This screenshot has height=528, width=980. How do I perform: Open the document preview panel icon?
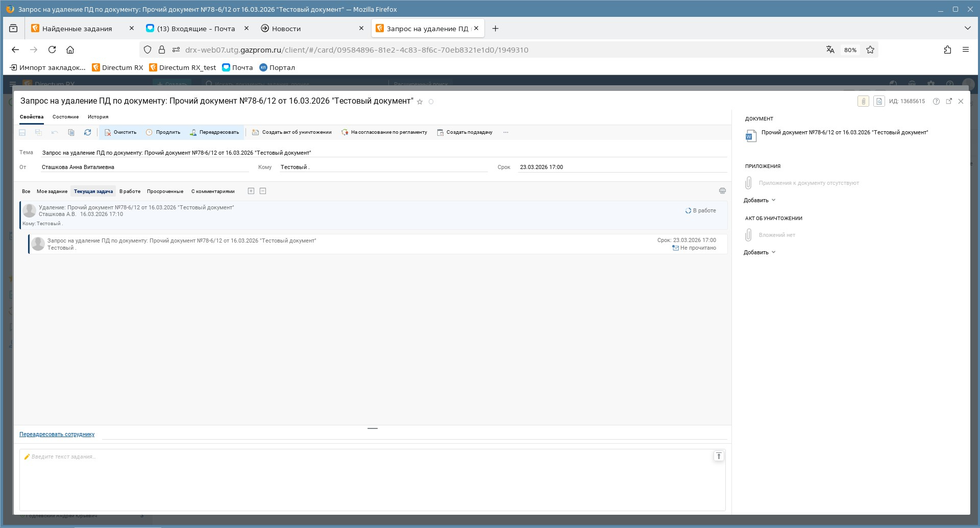pos(879,101)
